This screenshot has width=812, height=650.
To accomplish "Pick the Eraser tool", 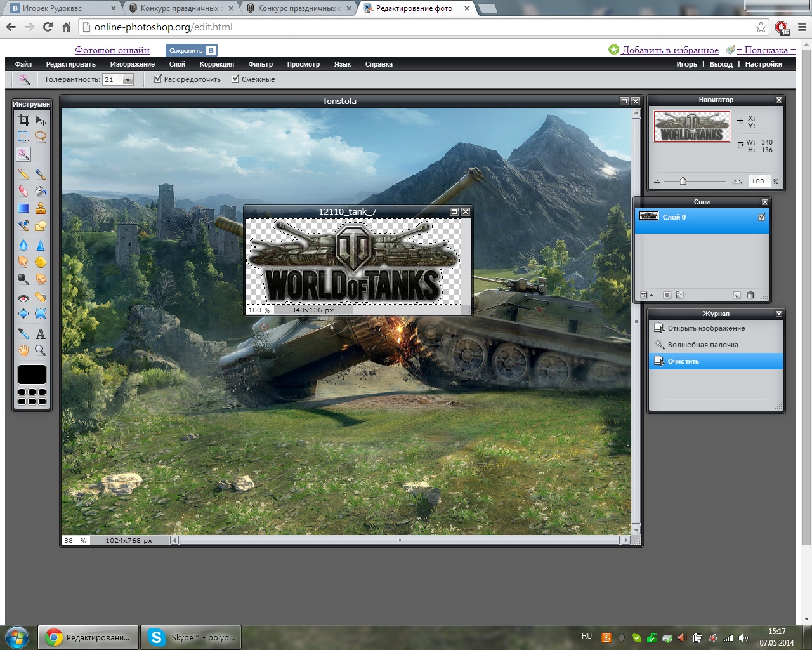I will 23,191.
